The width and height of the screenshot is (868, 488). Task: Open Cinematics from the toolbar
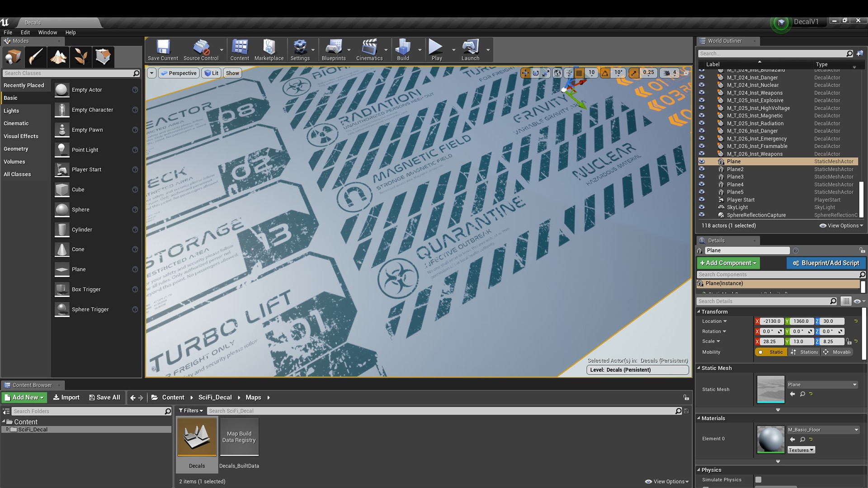point(369,50)
